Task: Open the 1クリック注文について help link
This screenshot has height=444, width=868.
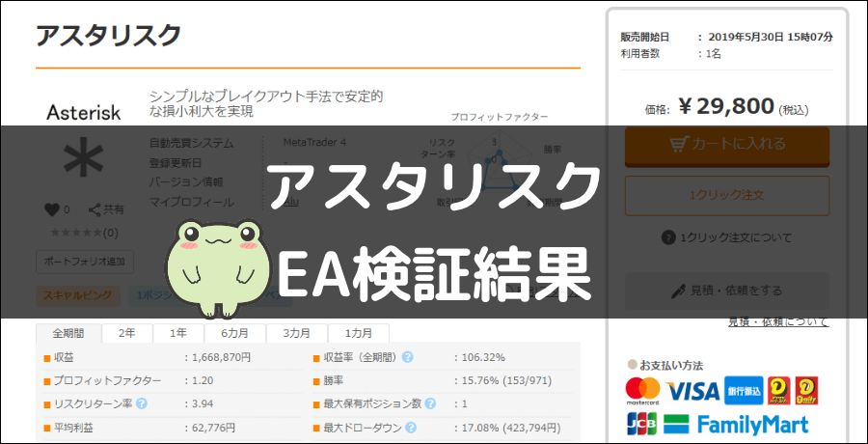Action: [727, 237]
